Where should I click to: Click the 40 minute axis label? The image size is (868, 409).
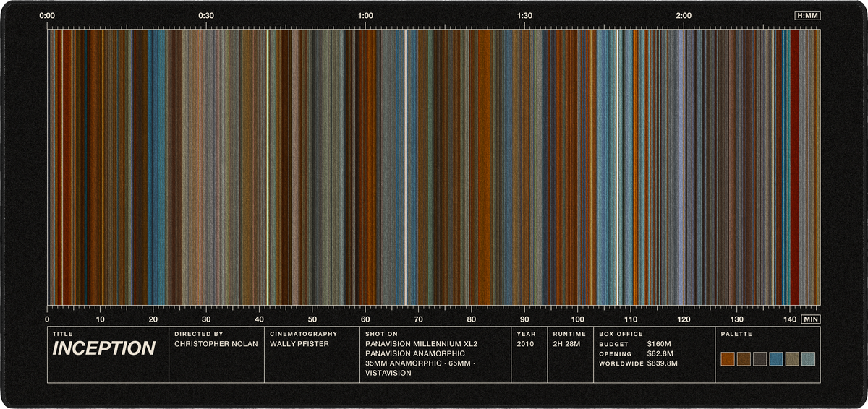tap(259, 319)
